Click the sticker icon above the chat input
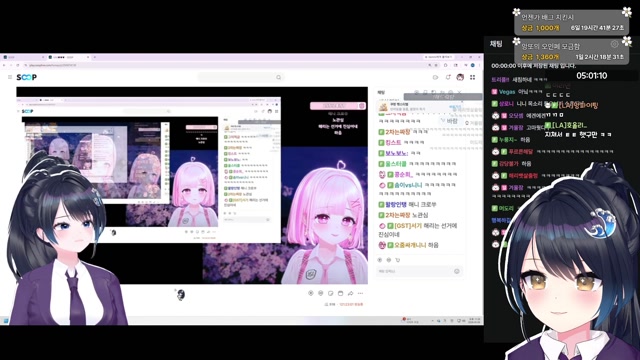 (x=389, y=260)
